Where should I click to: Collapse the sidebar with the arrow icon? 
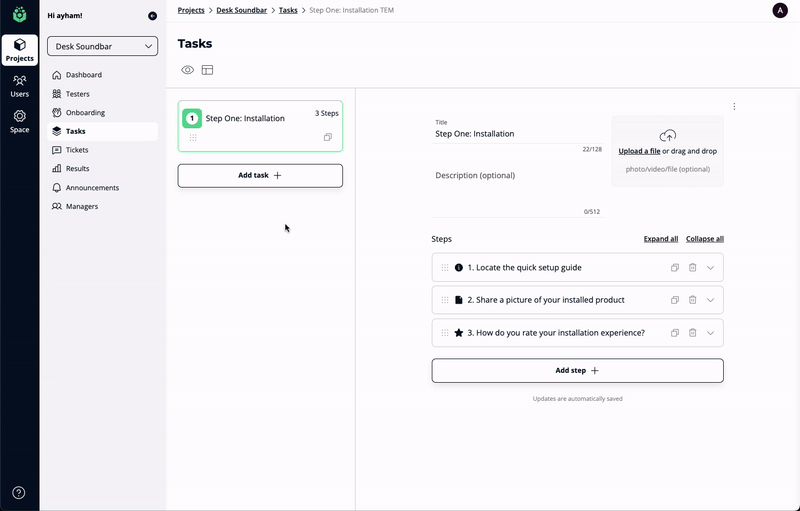pos(153,16)
